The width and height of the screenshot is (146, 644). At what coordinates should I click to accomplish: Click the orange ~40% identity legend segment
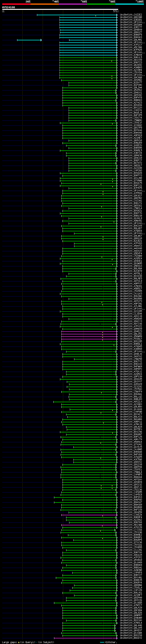pos(45,4)
